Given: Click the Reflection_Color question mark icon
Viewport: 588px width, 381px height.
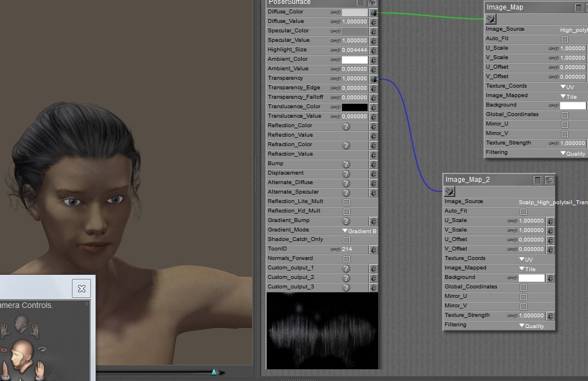Looking at the screenshot, I should coord(346,126).
